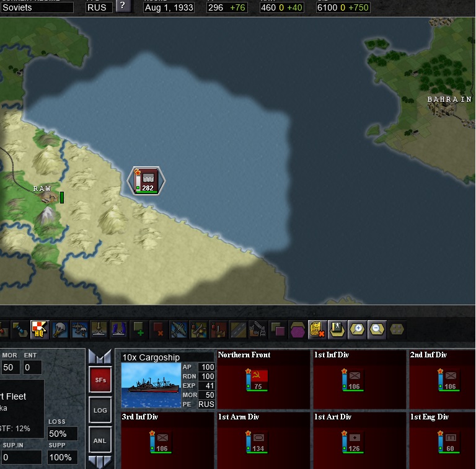Click the ENT value 0 box

click(x=32, y=367)
